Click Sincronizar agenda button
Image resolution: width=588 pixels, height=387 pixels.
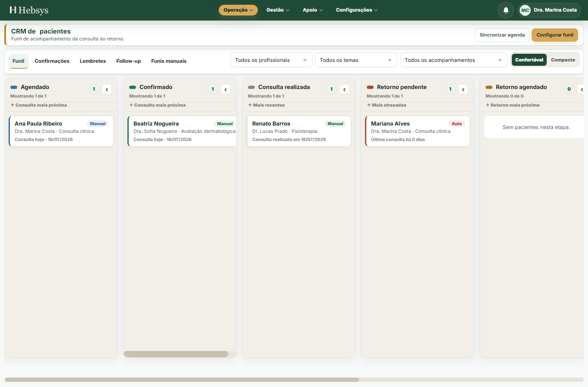coord(502,35)
